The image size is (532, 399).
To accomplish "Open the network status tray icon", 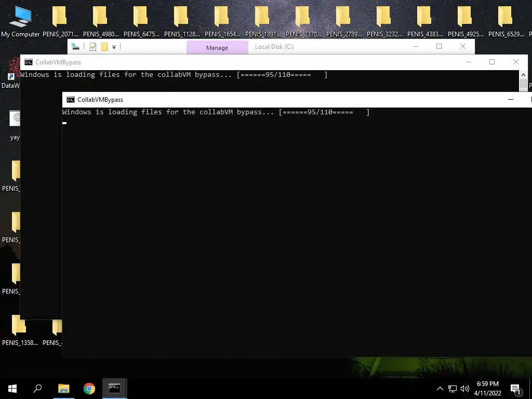I will point(453,389).
